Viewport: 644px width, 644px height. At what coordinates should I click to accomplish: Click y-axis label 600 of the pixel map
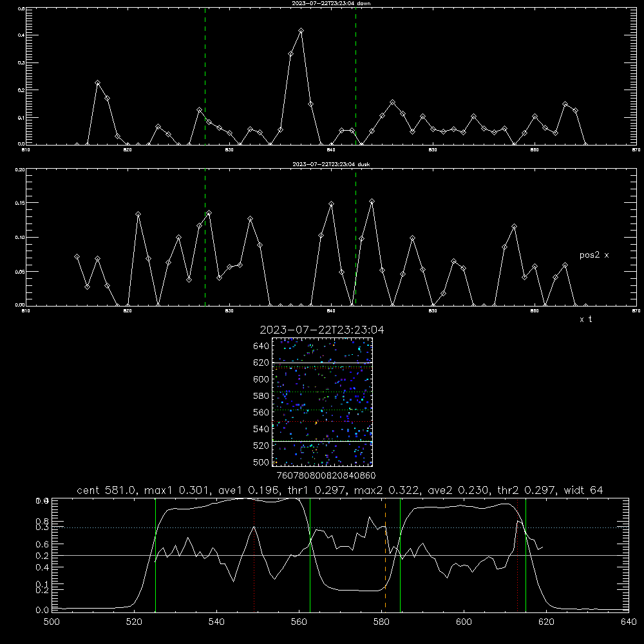pyautogui.click(x=261, y=379)
